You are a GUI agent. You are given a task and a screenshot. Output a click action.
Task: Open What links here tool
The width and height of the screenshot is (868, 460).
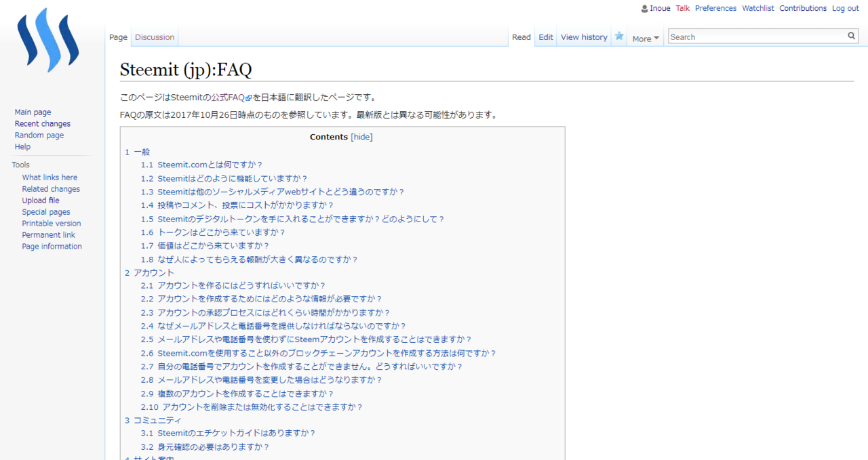click(x=50, y=177)
